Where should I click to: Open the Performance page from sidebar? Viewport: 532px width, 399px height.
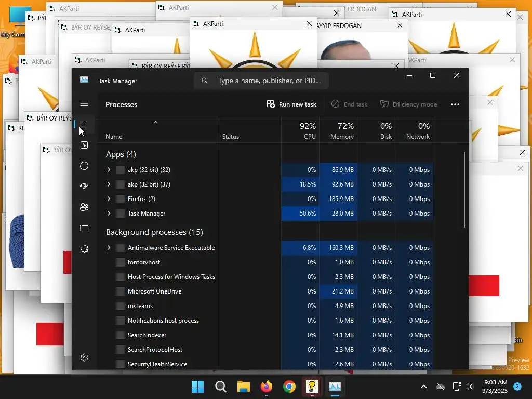tap(84, 145)
